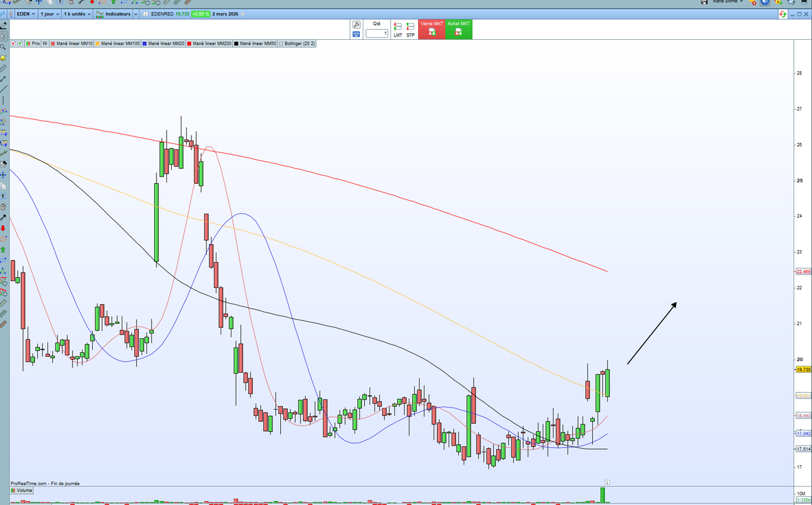Select the triangle drawing tool
812x505 pixels.
[4, 270]
